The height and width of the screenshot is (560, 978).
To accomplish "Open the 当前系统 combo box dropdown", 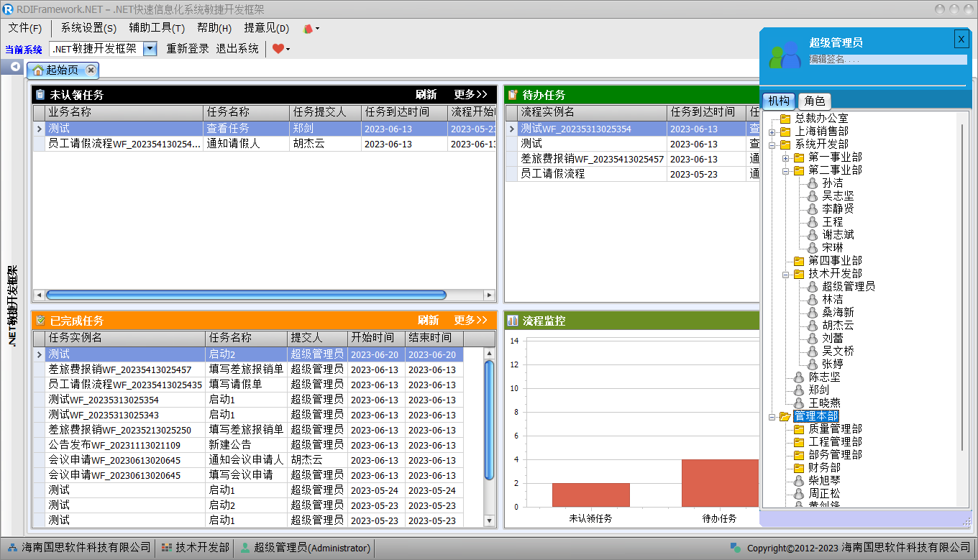I will [x=150, y=49].
